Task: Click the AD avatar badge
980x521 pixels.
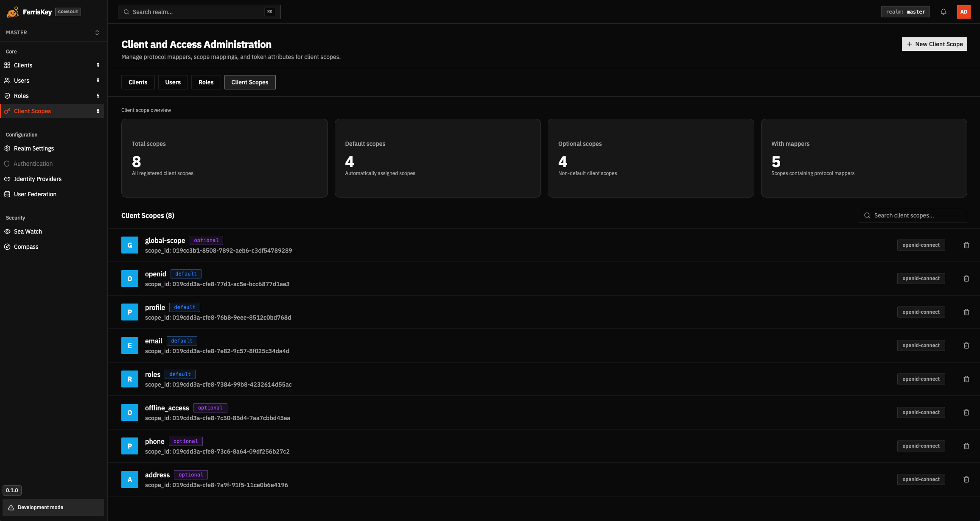Action: 964,12
